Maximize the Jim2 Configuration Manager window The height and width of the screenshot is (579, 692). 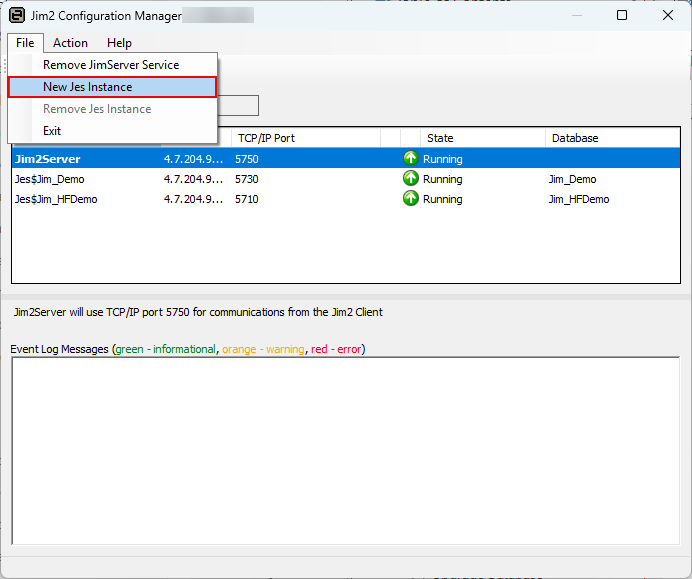coord(622,15)
